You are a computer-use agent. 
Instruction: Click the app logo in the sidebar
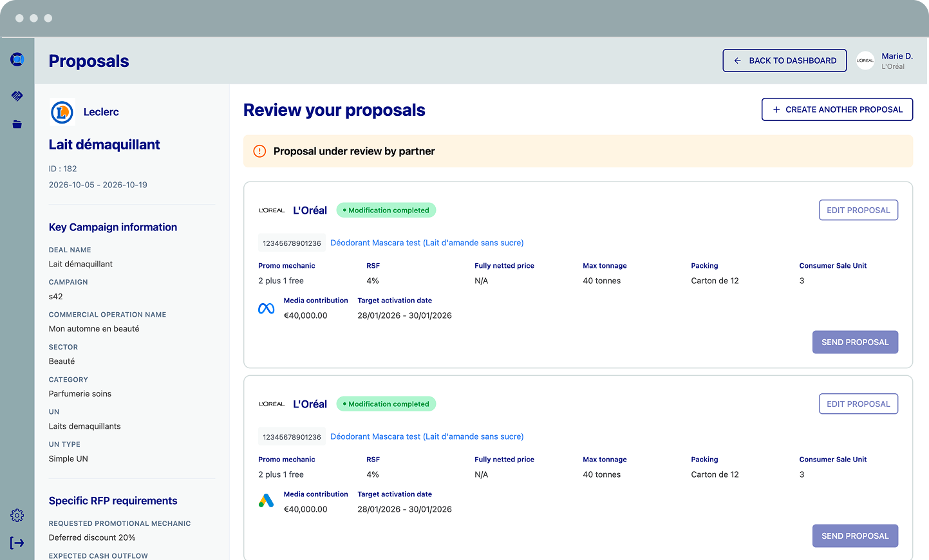[x=17, y=60]
